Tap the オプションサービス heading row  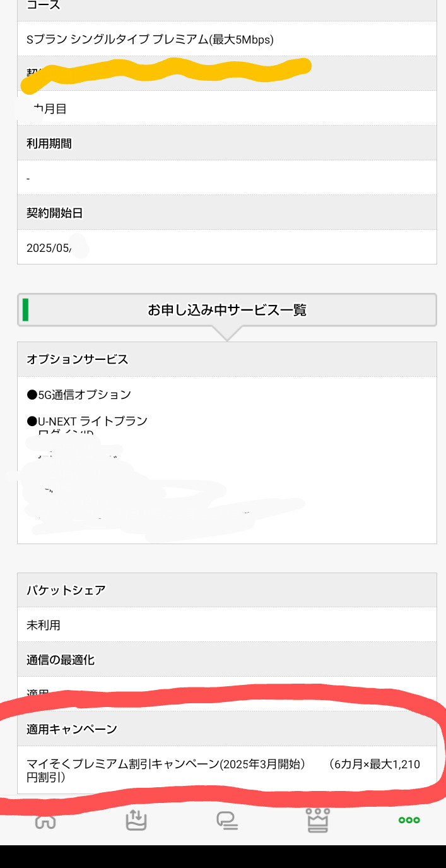coord(227,359)
